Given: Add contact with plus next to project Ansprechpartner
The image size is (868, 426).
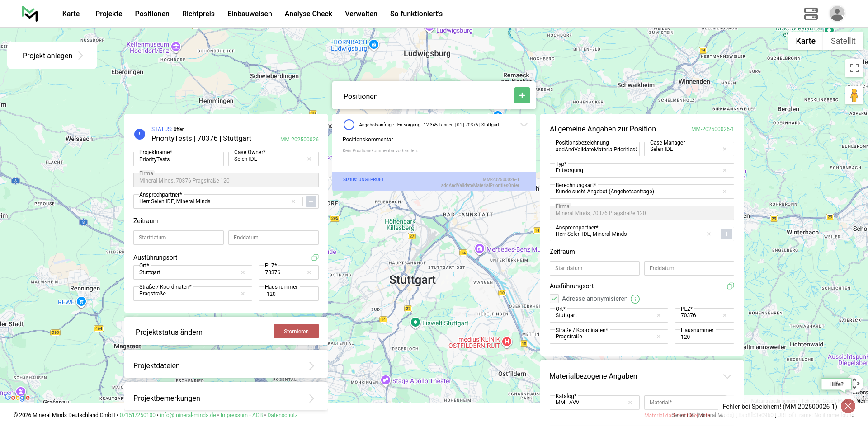Looking at the screenshot, I should pyautogui.click(x=311, y=201).
